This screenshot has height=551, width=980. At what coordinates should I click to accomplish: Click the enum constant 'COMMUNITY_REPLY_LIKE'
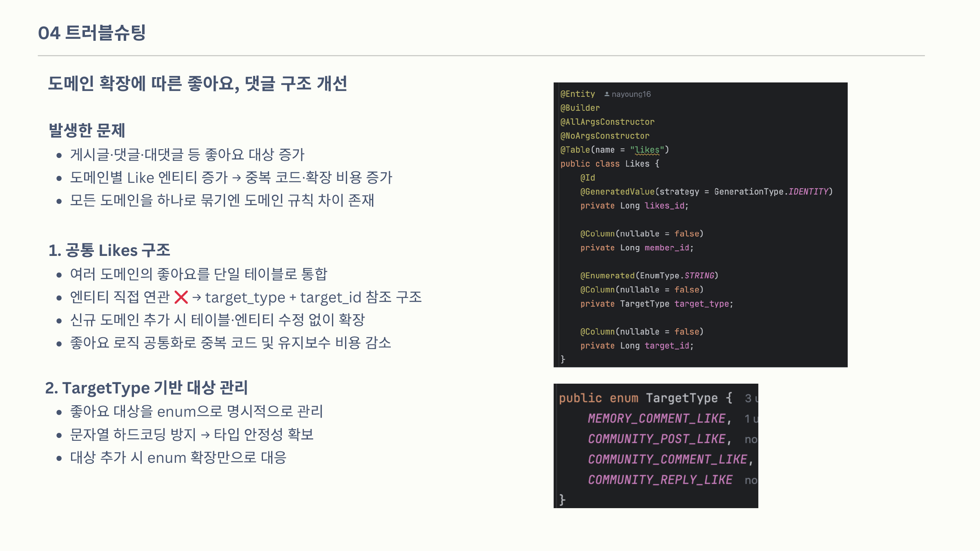pos(660,480)
